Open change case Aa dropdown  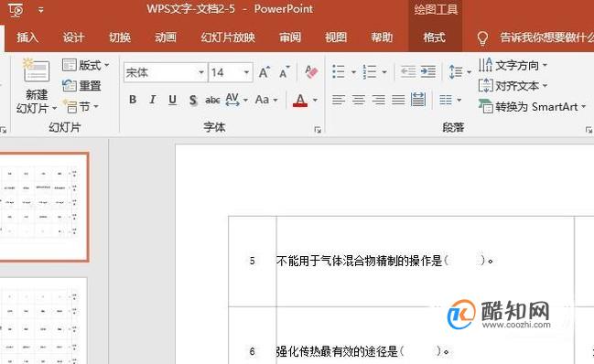click(266, 100)
